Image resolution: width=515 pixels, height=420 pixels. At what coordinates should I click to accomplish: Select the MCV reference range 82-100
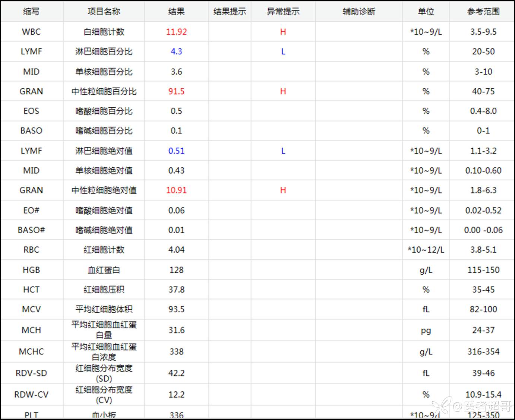tap(483, 309)
